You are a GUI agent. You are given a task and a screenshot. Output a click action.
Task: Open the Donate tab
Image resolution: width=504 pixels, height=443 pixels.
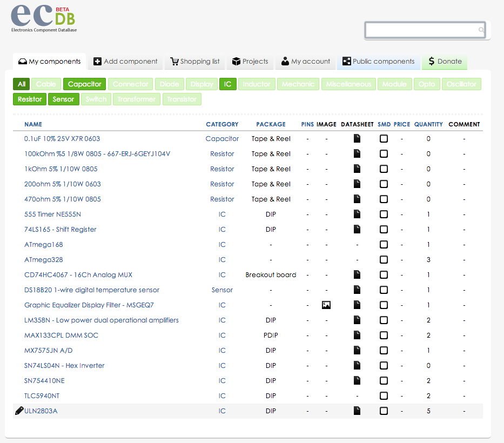[x=445, y=62]
